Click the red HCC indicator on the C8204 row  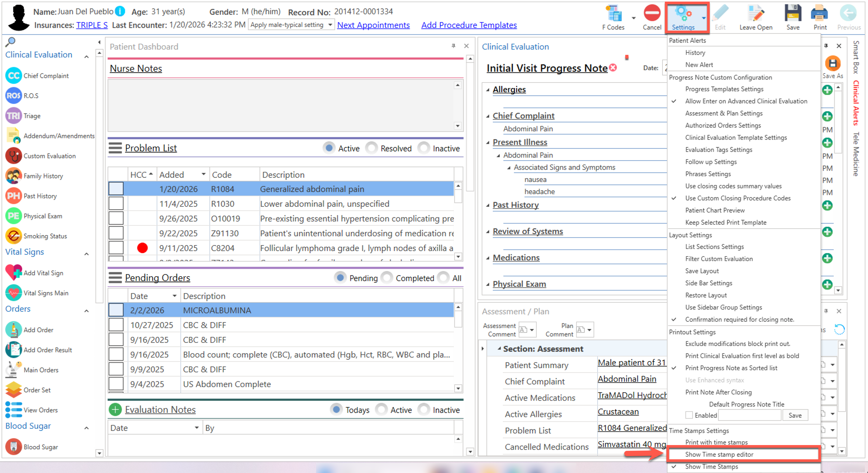pyautogui.click(x=142, y=248)
